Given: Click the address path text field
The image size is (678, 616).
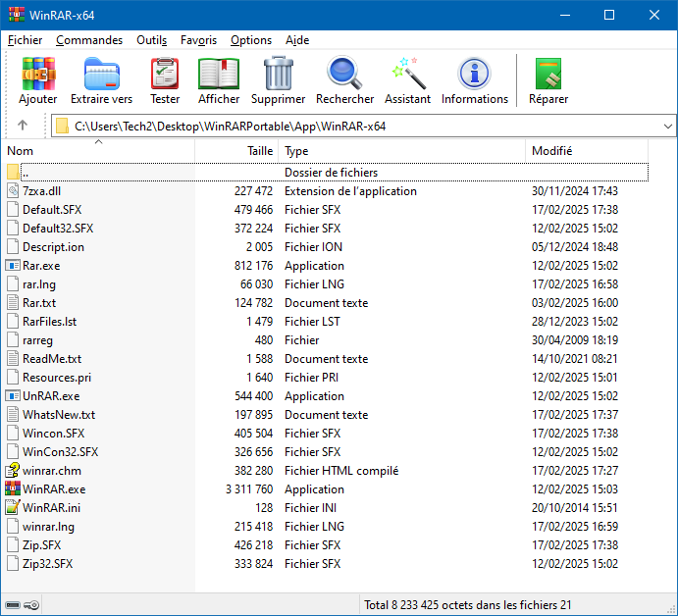Looking at the screenshot, I should coord(363,127).
